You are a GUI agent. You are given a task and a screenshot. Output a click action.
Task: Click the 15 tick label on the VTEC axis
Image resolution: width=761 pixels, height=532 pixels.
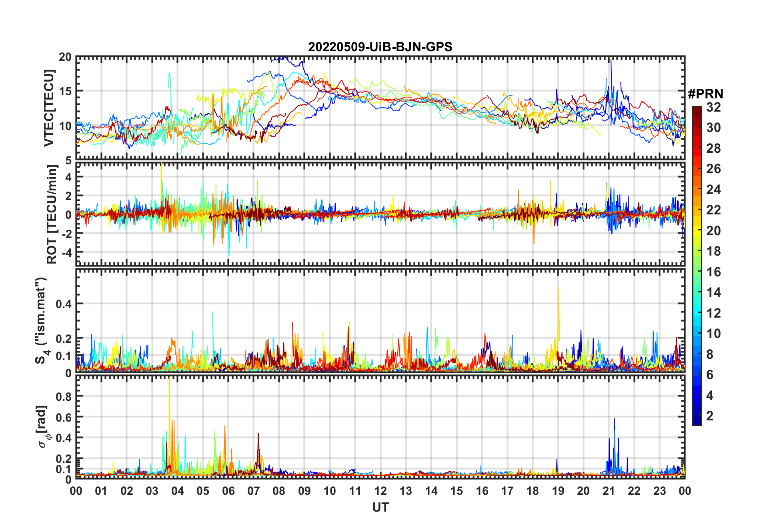click(x=65, y=92)
